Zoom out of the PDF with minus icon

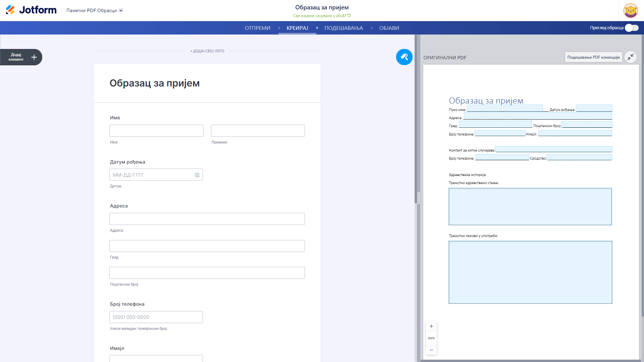(431, 350)
